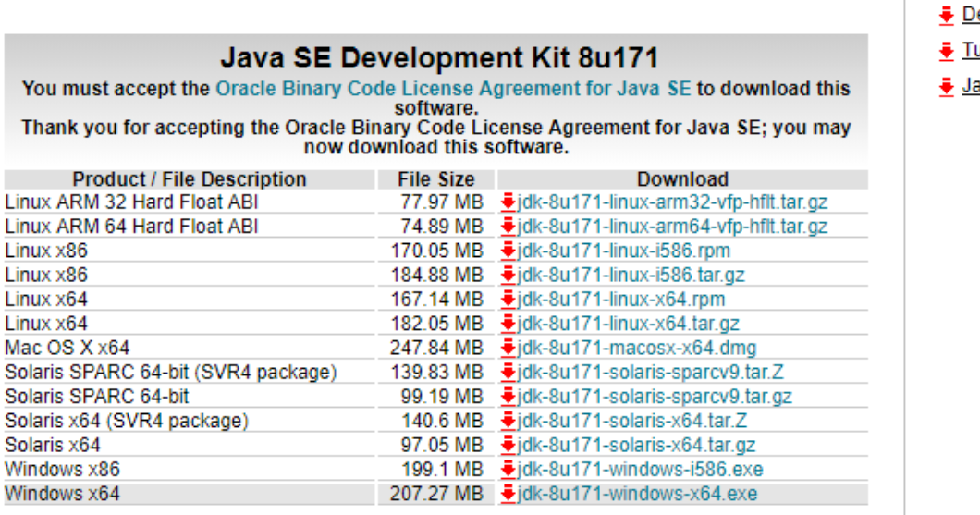Click the Product / File Description column header
This screenshot has height=515, width=980.
point(190,179)
